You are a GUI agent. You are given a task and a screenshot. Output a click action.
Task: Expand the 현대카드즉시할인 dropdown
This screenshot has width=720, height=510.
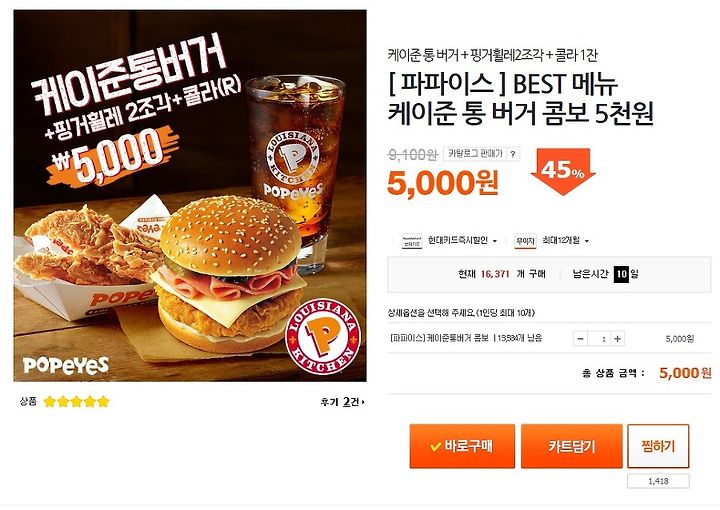(462, 241)
